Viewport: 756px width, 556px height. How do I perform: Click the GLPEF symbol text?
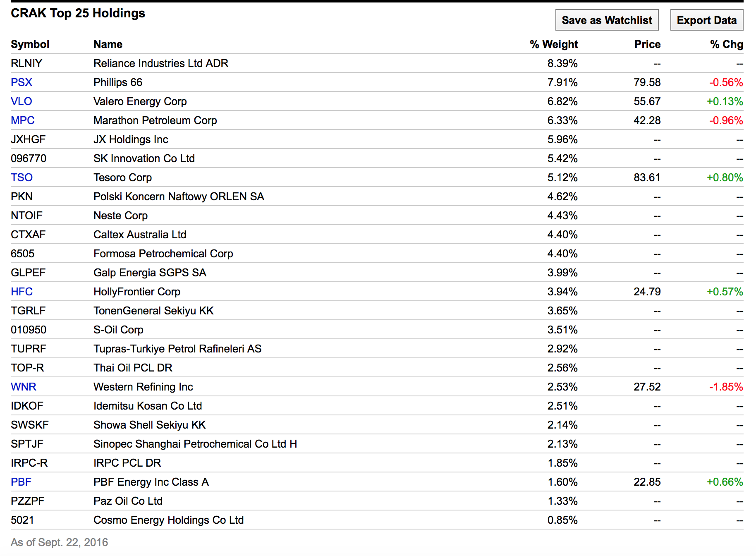click(x=28, y=273)
